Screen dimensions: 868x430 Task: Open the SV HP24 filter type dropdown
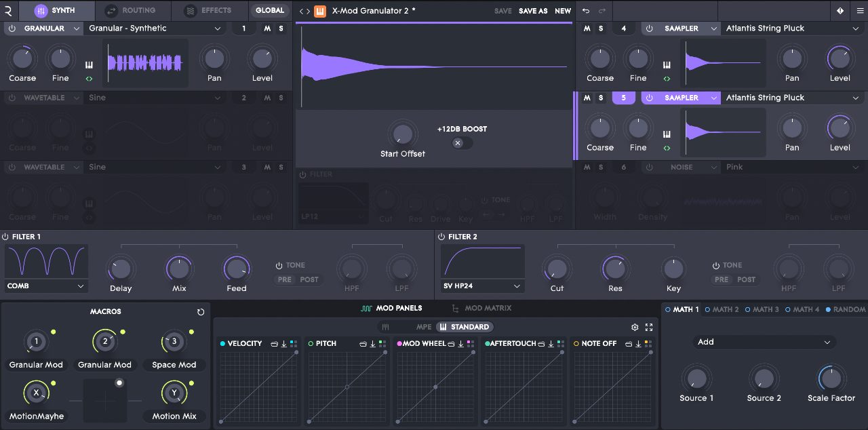click(x=482, y=286)
